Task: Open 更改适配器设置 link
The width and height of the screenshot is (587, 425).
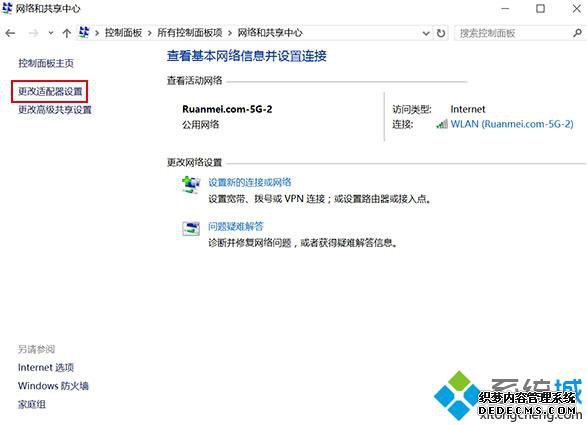Action: (50, 91)
